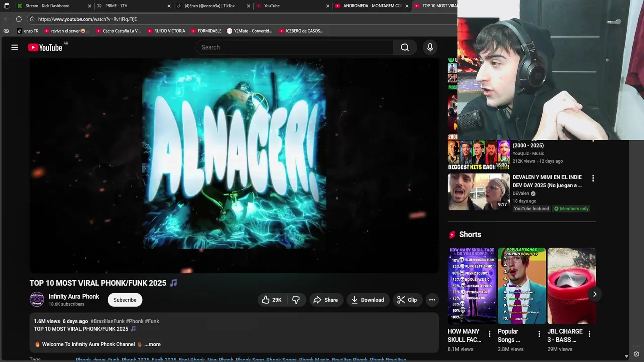Share this video
Image resolution: width=644 pixels, height=362 pixels.
pyautogui.click(x=326, y=300)
